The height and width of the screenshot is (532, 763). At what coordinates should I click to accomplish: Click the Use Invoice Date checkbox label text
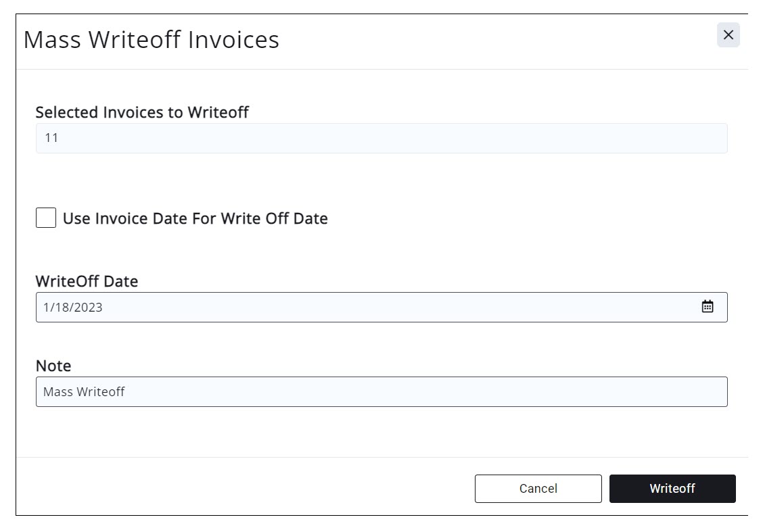[195, 219]
